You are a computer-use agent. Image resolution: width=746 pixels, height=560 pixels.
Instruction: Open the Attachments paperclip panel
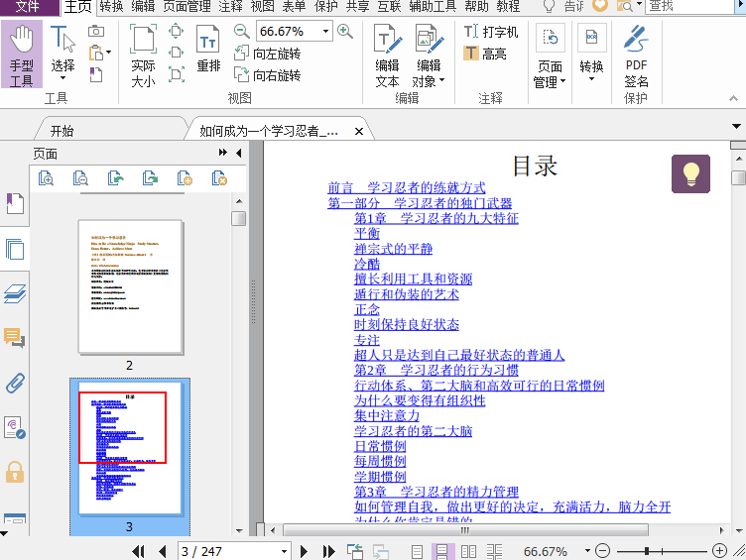coord(15,384)
